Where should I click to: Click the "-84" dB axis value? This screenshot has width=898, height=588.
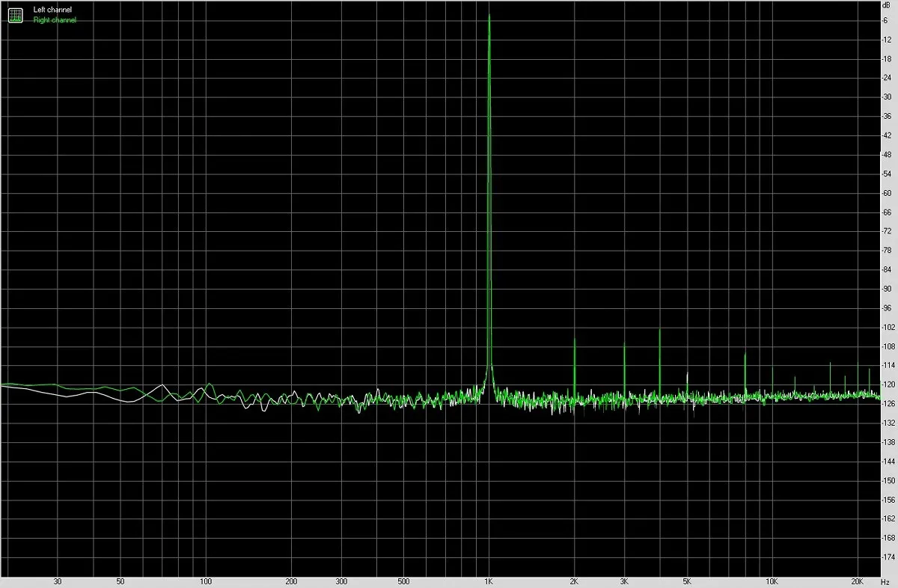pos(888,269)
